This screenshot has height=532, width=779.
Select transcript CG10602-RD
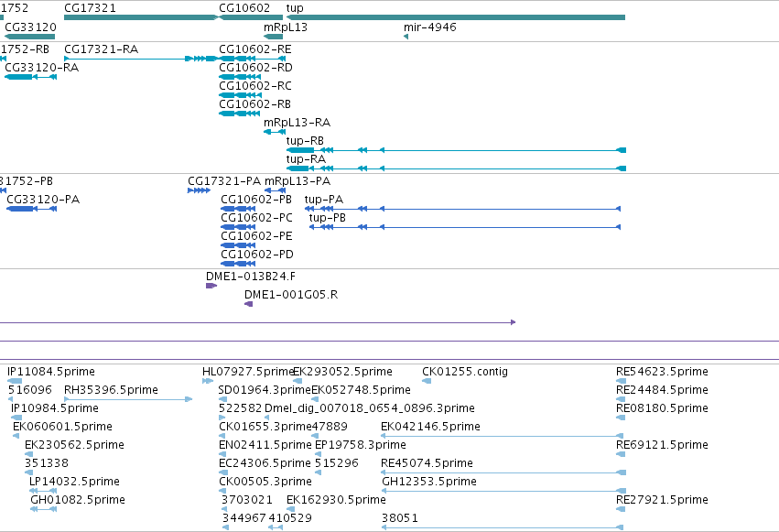[x=240, y=77]
